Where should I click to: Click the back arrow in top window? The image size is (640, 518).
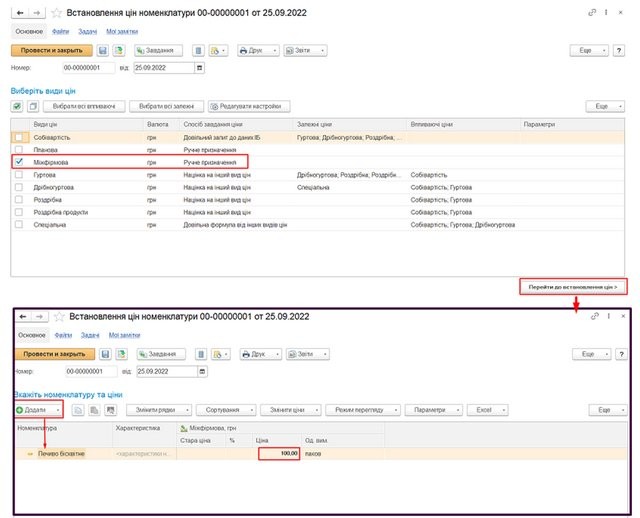19,12
